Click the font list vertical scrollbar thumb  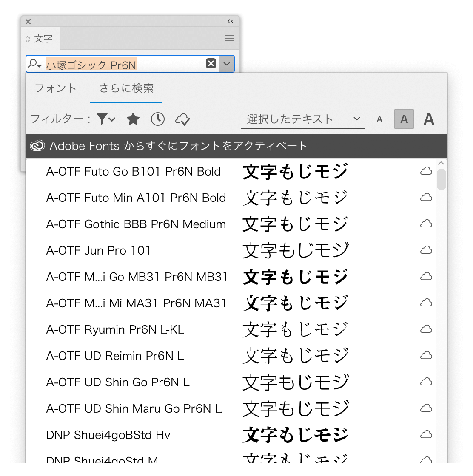tap(442, 180)
